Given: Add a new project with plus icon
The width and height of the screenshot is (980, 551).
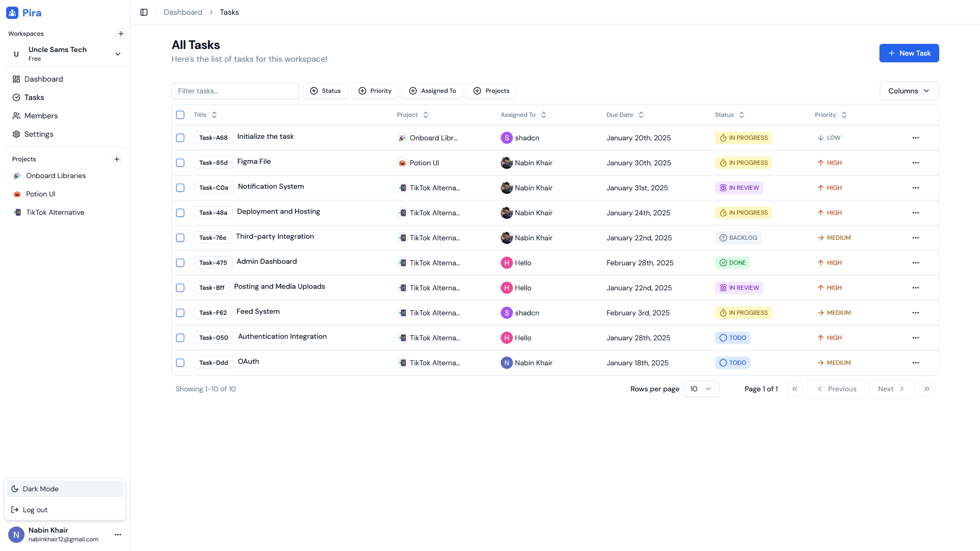Looking at the screenshot, I should tap(117, 159).
